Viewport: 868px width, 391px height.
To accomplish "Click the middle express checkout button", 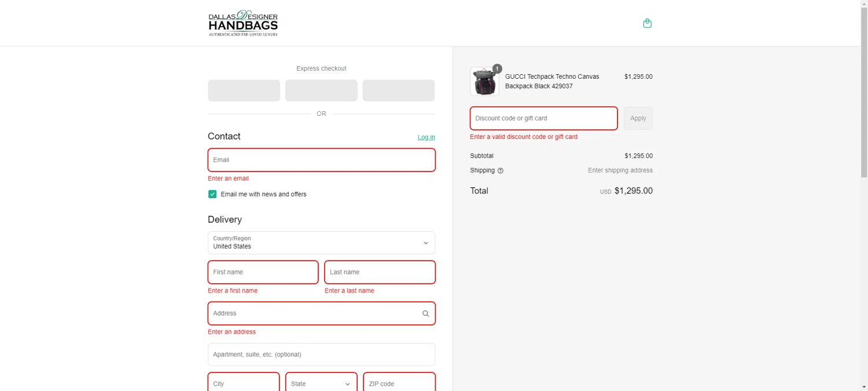I will point(321,90).
